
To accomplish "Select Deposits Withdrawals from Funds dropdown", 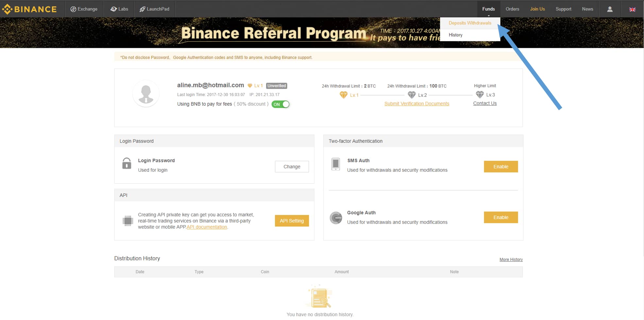I will coord(470,23).
